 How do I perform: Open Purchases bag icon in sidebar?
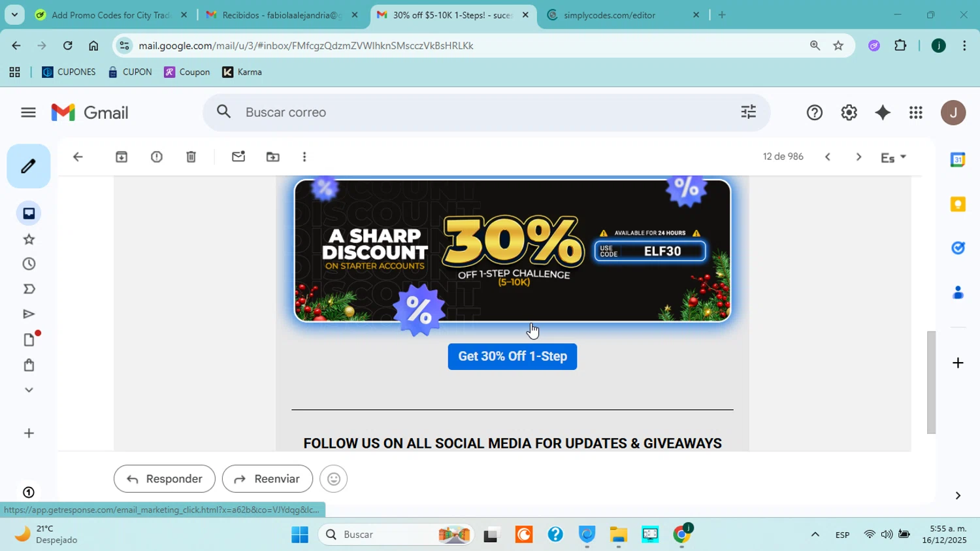click(x=29, y=365)
